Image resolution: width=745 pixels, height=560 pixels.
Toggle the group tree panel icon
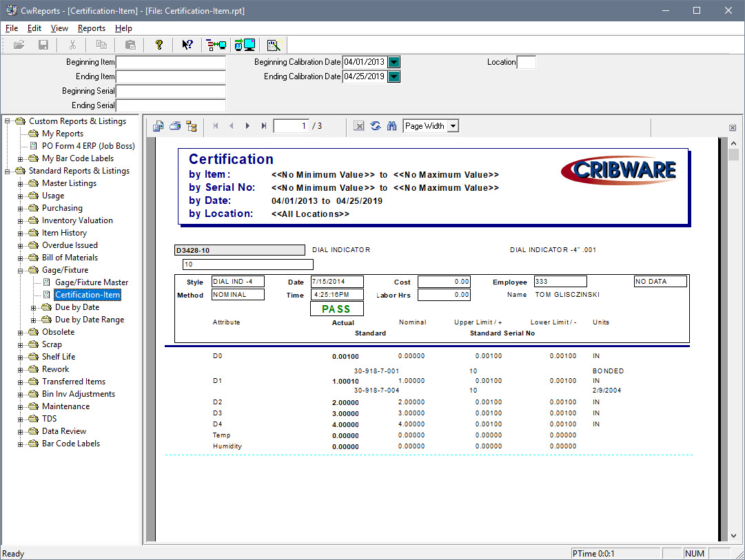[x=192, y=125]
